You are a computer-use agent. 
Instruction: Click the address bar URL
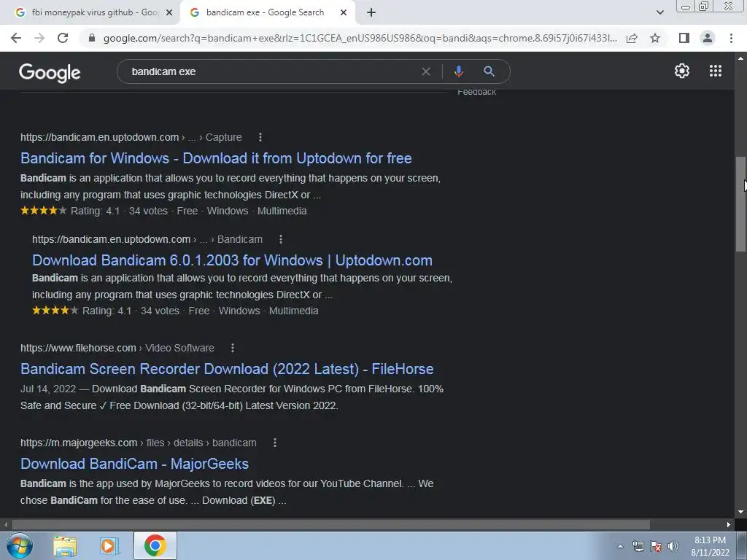360,38
